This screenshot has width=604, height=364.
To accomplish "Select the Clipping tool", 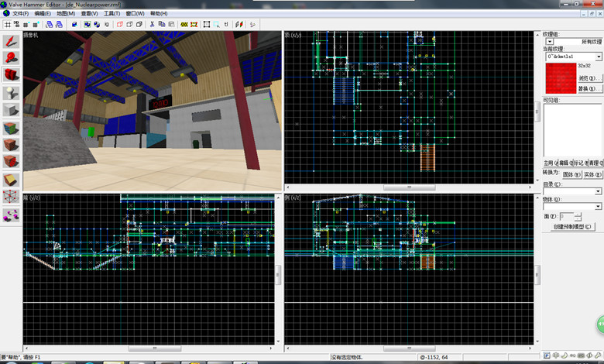I will pos(11,180).
